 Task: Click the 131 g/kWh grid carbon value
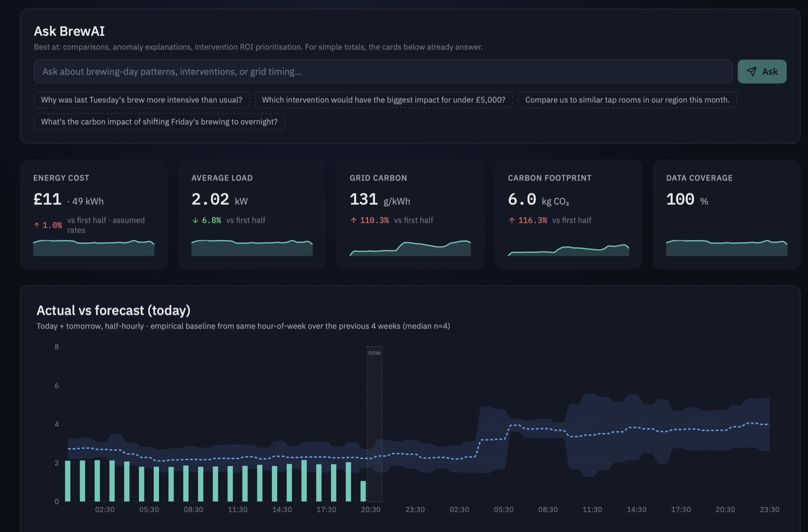click(380, 199)
